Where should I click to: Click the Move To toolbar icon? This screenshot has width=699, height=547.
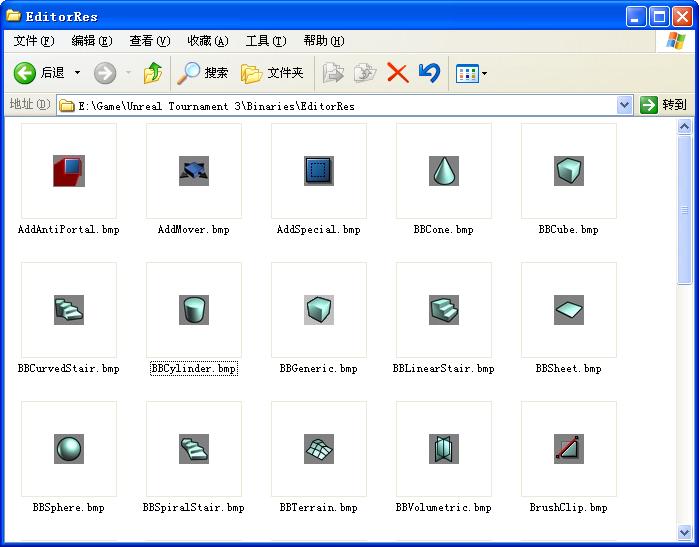(333, 73)
